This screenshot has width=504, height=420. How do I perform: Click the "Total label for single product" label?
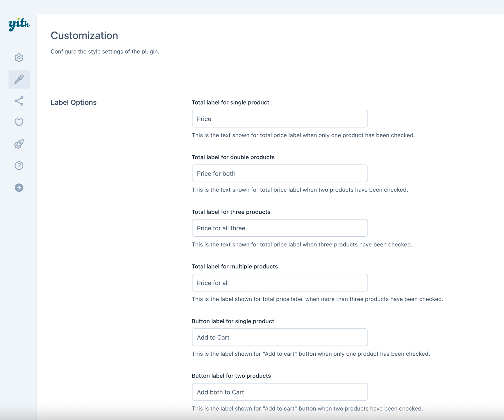[x=230, y=102]
